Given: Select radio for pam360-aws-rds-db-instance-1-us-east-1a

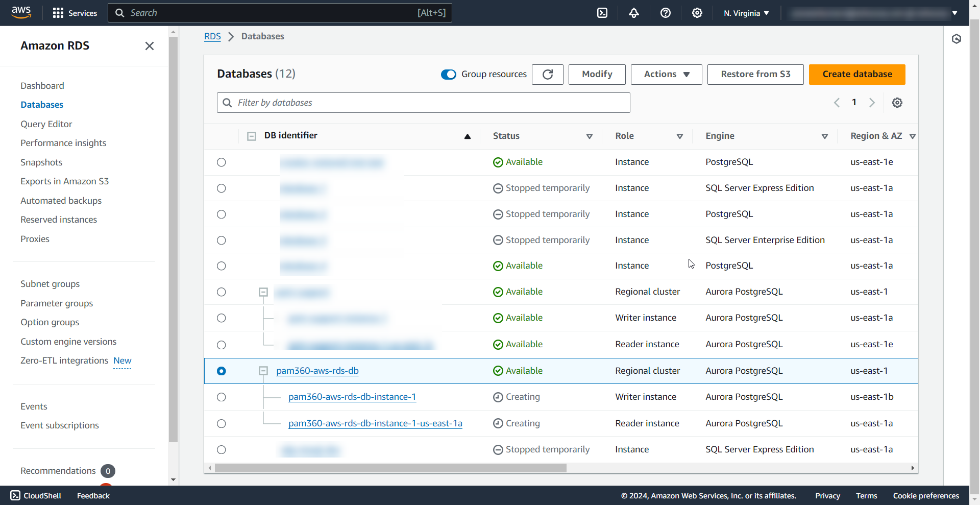Looking at the screenshot, I should click(222, 424).
